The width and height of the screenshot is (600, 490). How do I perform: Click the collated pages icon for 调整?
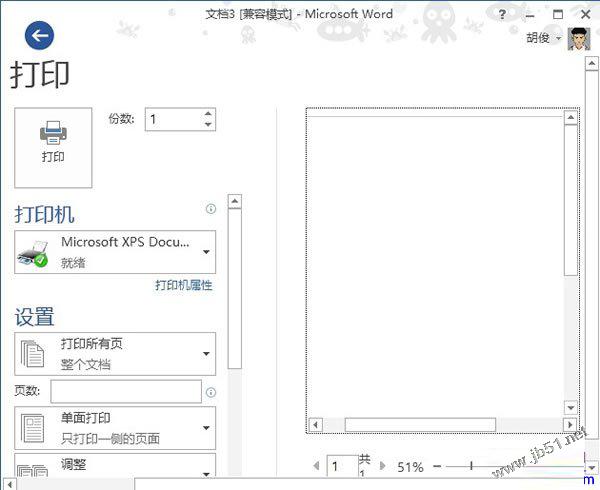click(33, 470)
